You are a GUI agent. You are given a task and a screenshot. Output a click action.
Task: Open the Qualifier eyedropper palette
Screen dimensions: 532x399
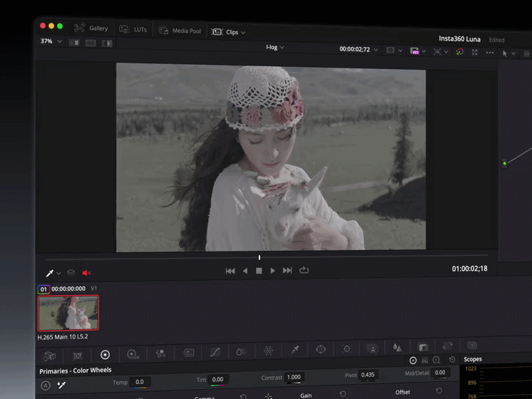pyautogui.click(x=295, y=350)
